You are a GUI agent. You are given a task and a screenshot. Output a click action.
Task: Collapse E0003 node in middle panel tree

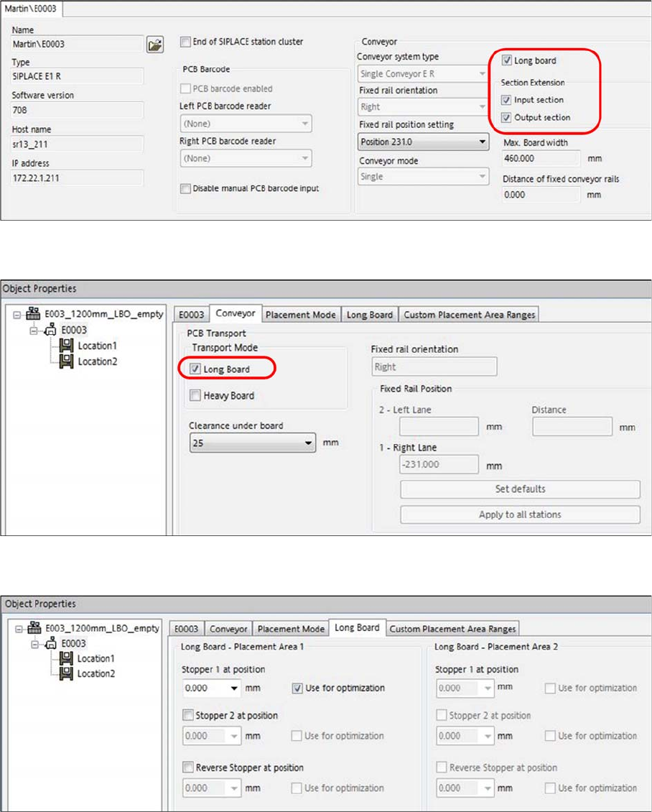click(34, 330)
